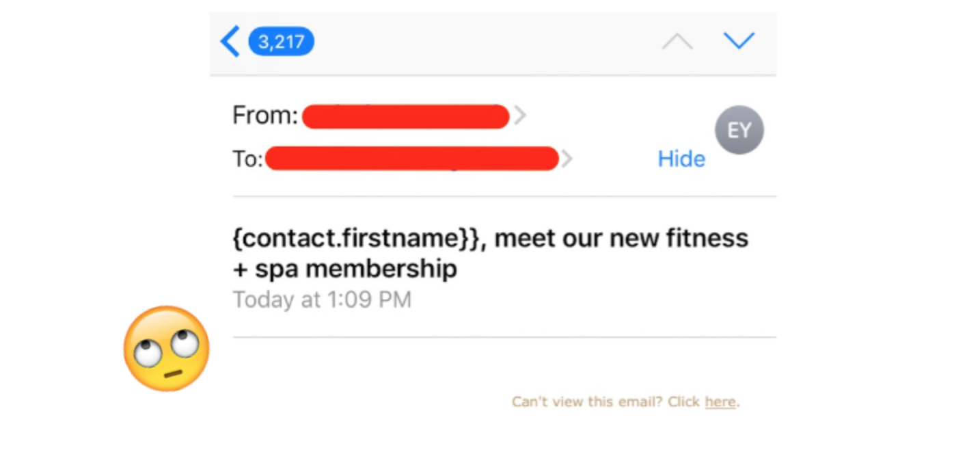Click the "Today at 1:09 PM" timestamp
980x450 pixels.
point(322,300)
